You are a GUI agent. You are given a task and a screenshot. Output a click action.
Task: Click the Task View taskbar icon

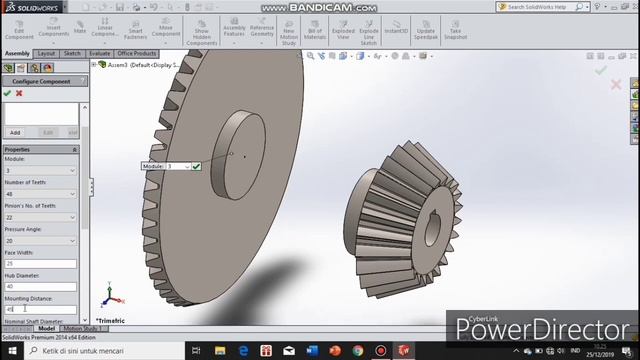[196, 351]
